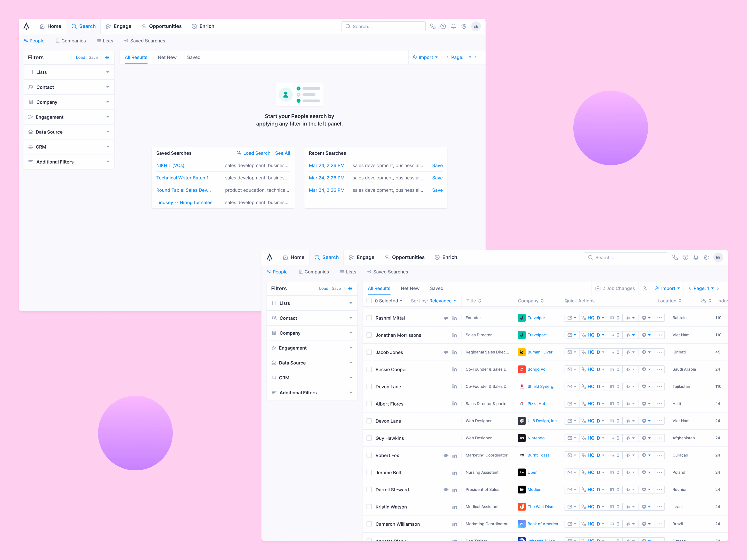The height and width of the screenshot is (560, 747).
Task: Click help icon in back window
Action: [x=443, y=26]
